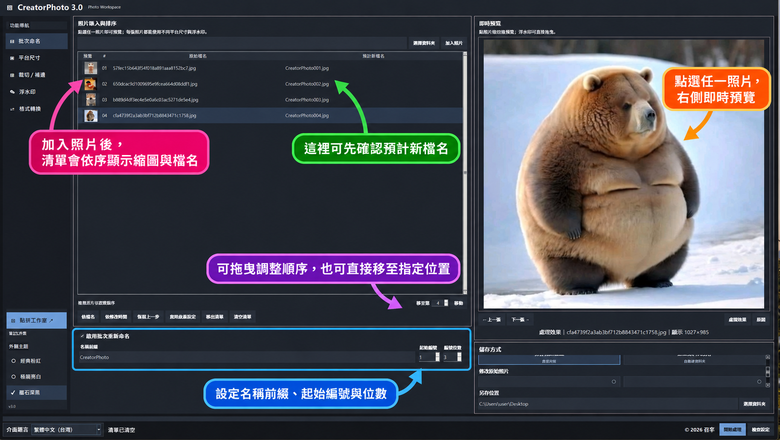Select right radio option under 修改原始照片
Viewport: 780px width, 440px height.
click(759, 382)
